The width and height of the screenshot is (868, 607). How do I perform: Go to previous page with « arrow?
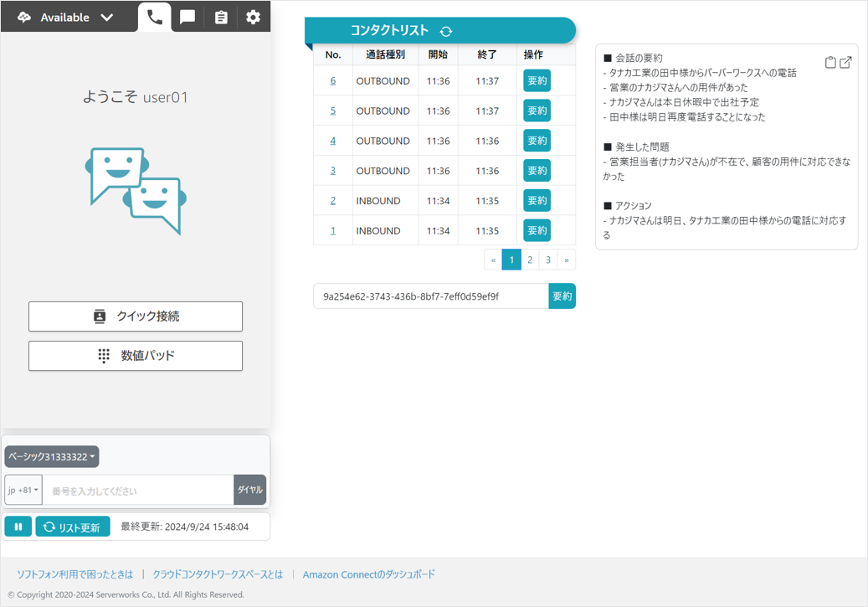[x=493, y=260]
